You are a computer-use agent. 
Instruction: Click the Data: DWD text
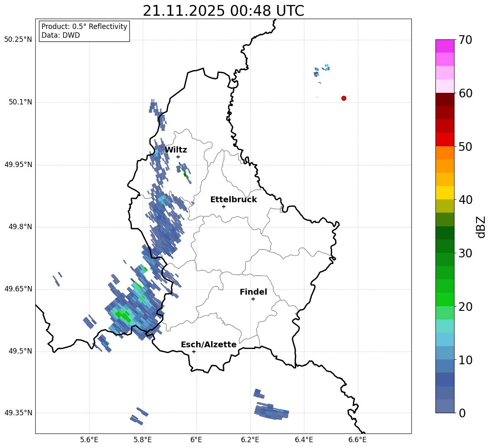61,35
